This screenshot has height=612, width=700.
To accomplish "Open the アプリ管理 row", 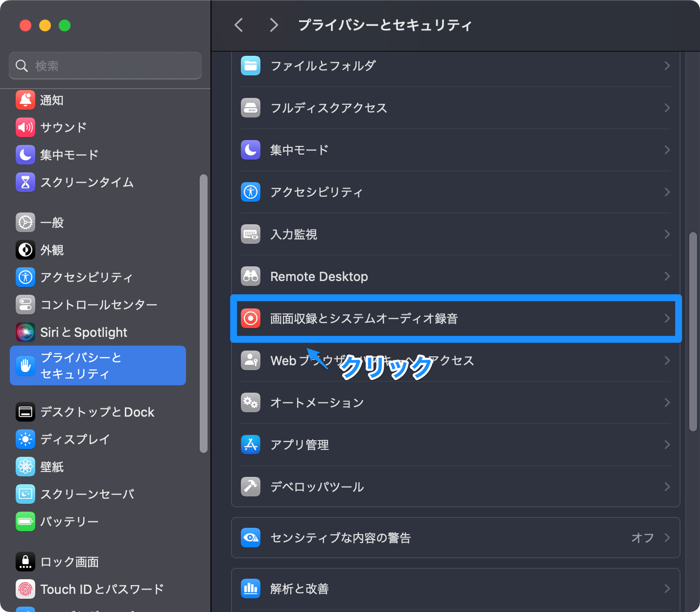I will [456, 445].
